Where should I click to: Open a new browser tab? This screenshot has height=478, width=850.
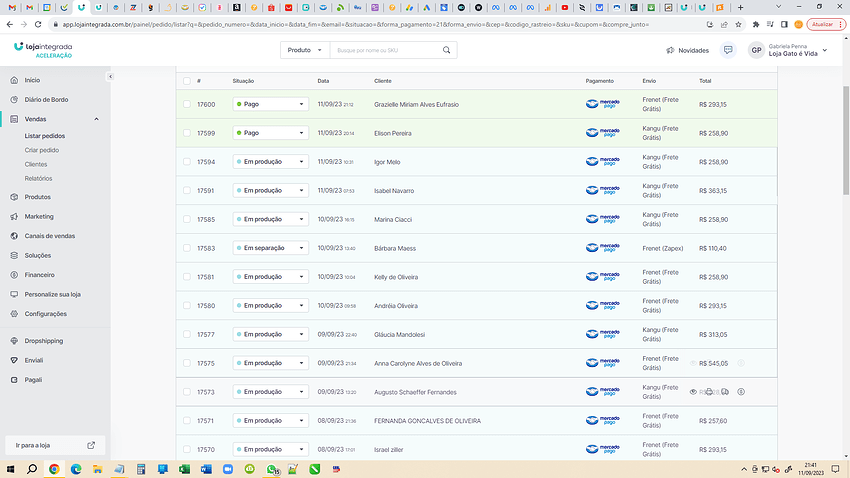740,8
